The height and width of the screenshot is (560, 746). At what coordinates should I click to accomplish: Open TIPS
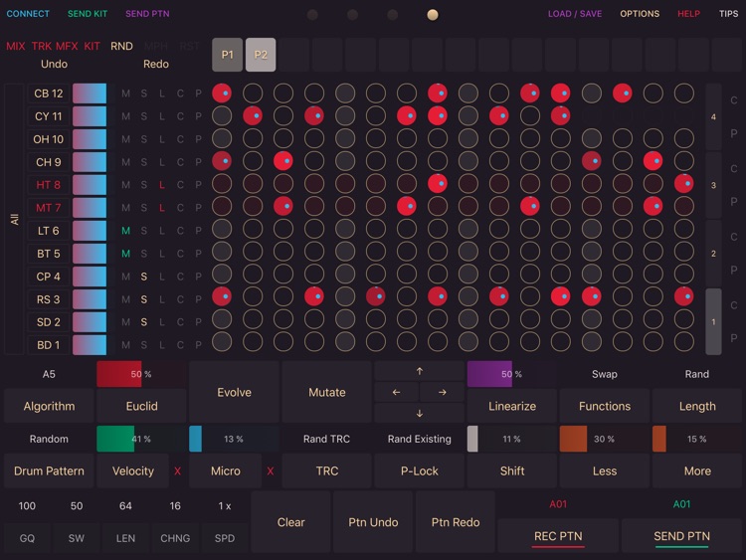point(728,14)
